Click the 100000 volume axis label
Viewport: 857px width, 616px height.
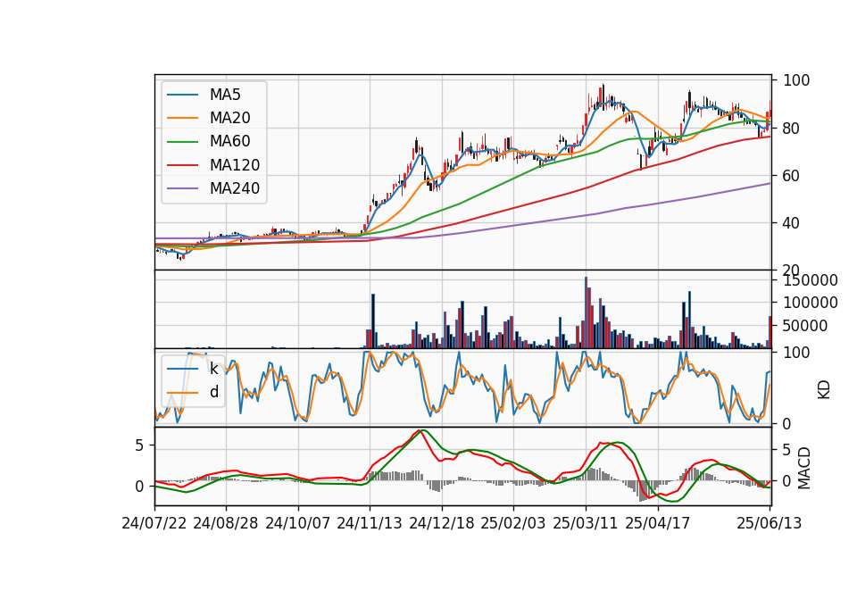pos(811,303)
